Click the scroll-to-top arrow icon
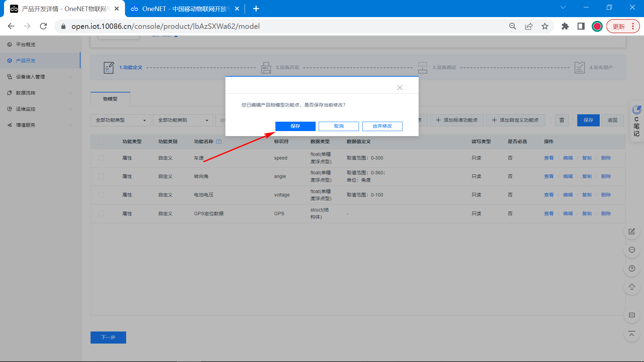Image resolution: width=644 pixels, height=362 pixels. click(x=632, y=334)
